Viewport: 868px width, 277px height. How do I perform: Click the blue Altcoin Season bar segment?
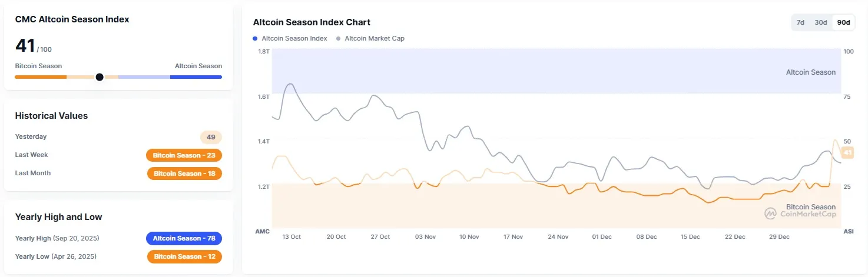[196, 77]
